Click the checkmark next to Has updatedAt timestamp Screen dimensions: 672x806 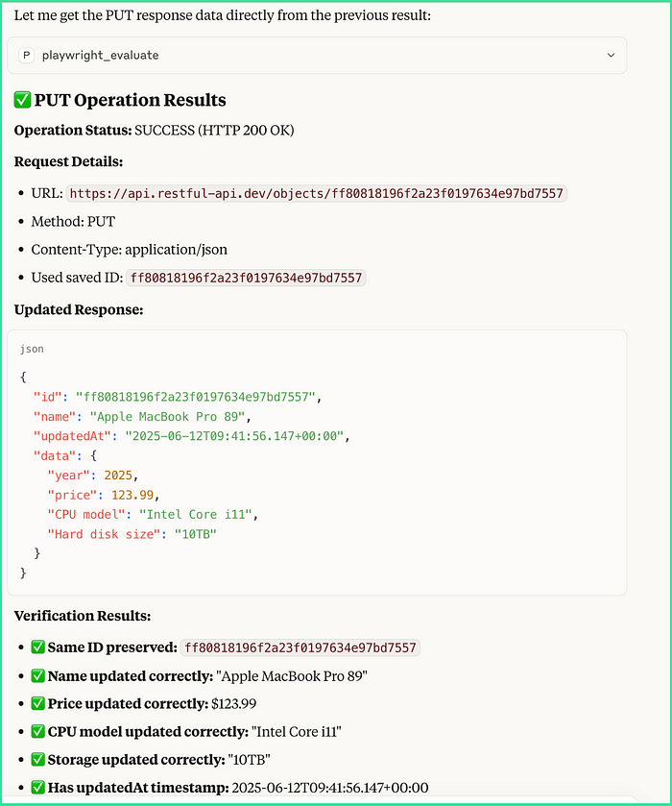tap(38, 787)
